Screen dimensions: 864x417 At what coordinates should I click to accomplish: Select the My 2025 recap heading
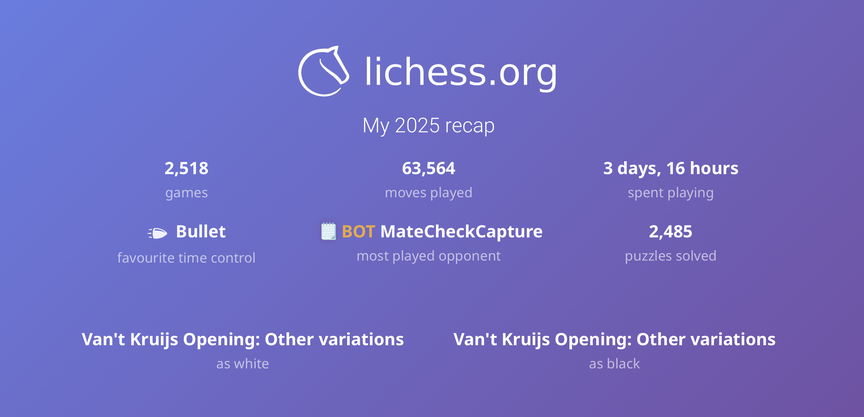pos(428,127)
